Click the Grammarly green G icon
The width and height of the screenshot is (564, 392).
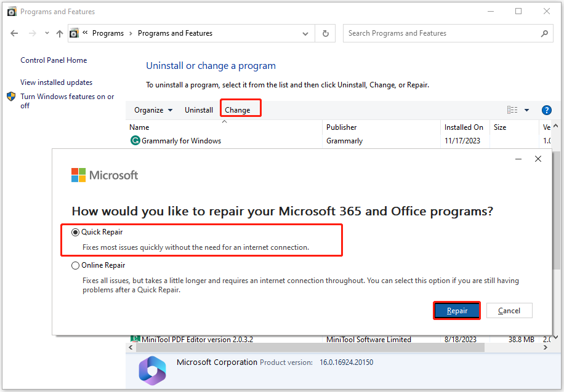[x=135, y=140]
